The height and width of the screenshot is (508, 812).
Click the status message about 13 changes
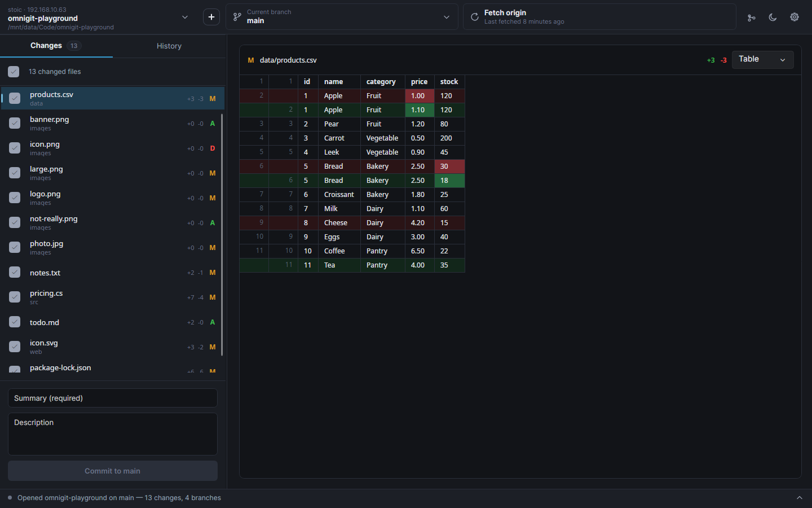(119, 498)
